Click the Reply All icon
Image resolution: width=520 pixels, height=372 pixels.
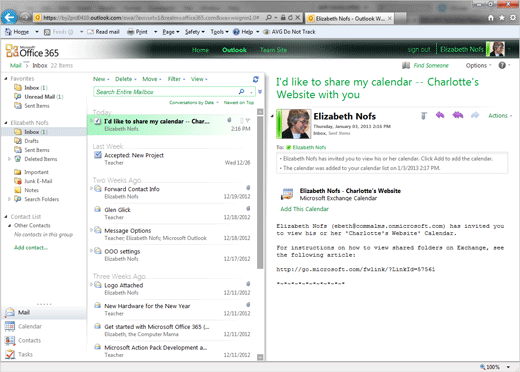[x=458, y=115]
